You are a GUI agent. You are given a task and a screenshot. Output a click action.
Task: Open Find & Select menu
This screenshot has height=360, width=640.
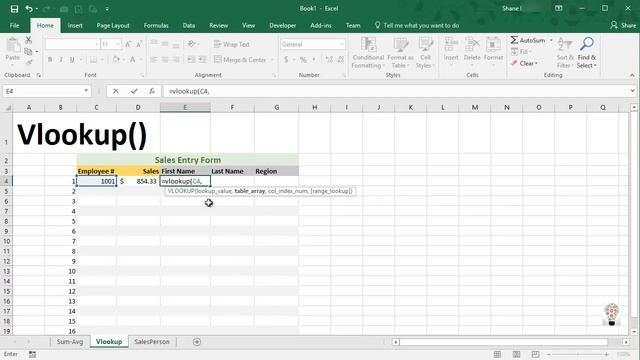tap(587, 53)
